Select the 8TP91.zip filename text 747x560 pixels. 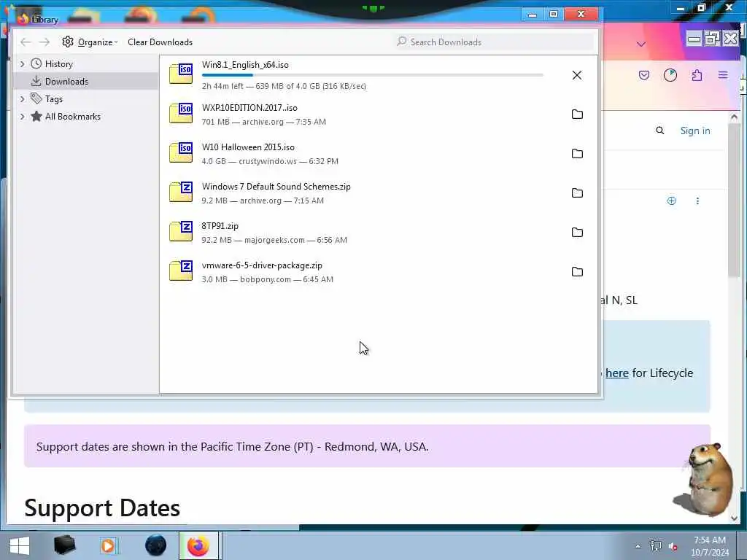[x=220, y=226]
